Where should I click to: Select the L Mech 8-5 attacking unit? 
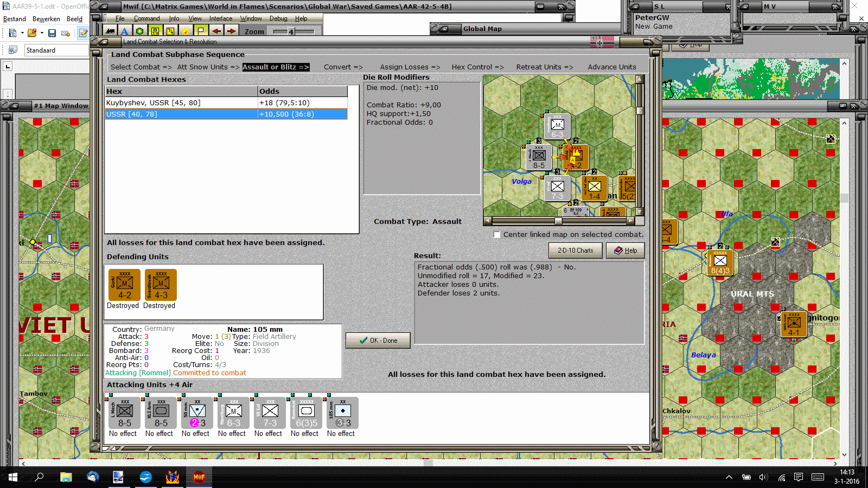[x=124, y=413]
